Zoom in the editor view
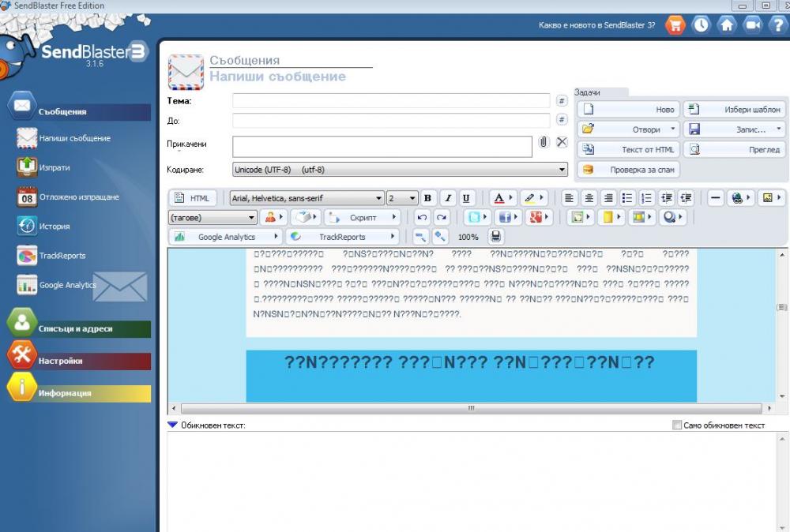Screen dimensions: 790x532 [x=440, y=237]
